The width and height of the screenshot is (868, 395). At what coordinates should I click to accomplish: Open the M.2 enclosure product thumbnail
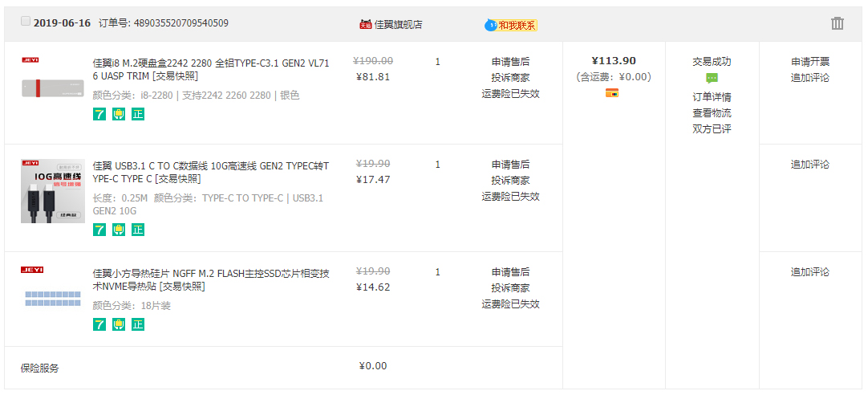(53, 80)
